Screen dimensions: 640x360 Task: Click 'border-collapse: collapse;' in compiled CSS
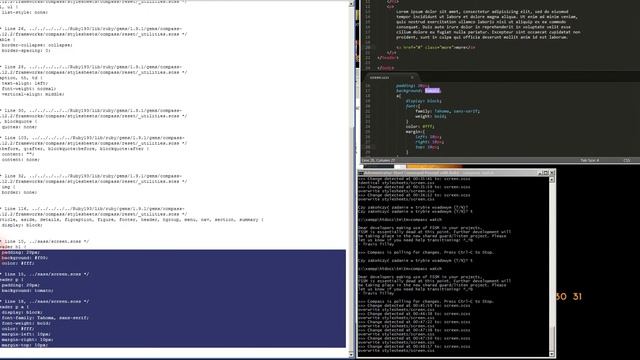(37, 45)
